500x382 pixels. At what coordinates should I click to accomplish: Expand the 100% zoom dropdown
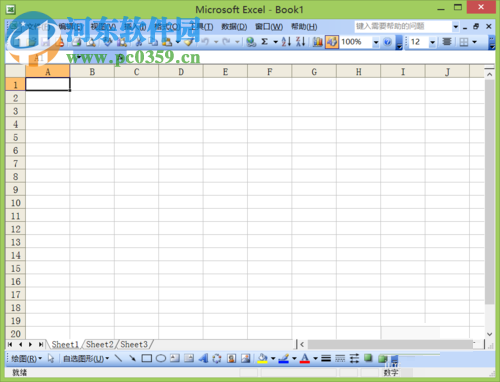click(x=376, y=42)
